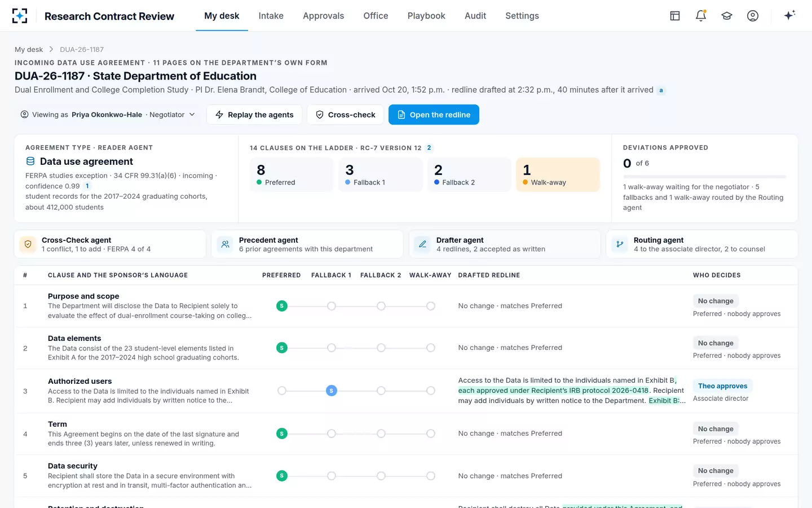This screenshot has width=812, height=508.
Task: Click footnote badge 1 next to confidence 0.99
Action: click(x=87, y=186)
